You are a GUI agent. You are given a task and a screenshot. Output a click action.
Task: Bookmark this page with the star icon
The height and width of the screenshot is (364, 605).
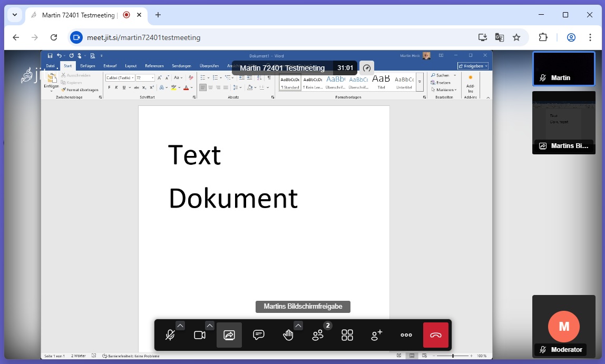(x=516, y=37)
